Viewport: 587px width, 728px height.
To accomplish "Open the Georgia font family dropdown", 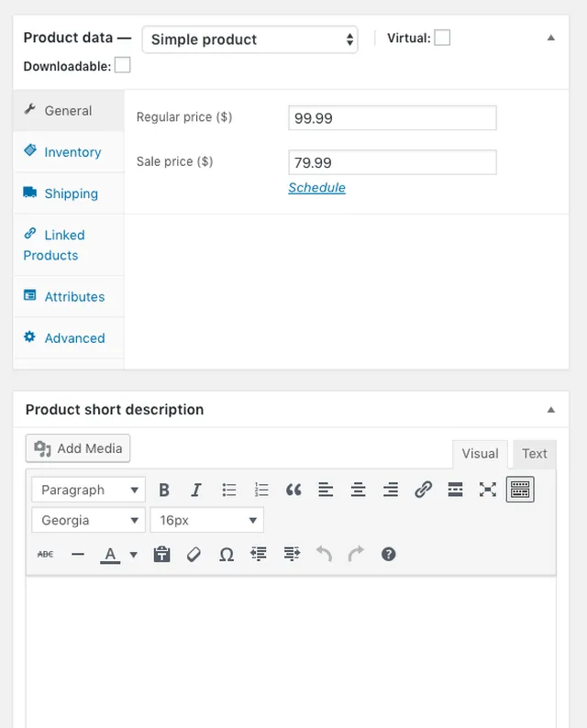I will pyautogui.click(x=89, y=520).
